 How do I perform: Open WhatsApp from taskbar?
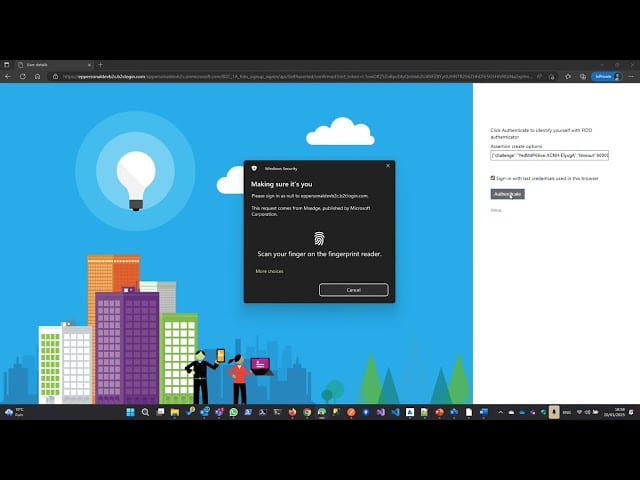click(x=233, y=412)
